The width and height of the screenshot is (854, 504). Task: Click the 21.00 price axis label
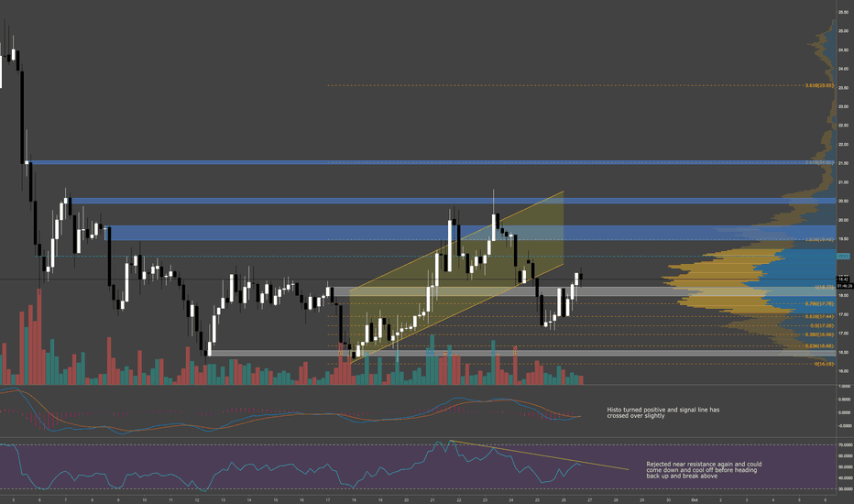click(843, 182)
